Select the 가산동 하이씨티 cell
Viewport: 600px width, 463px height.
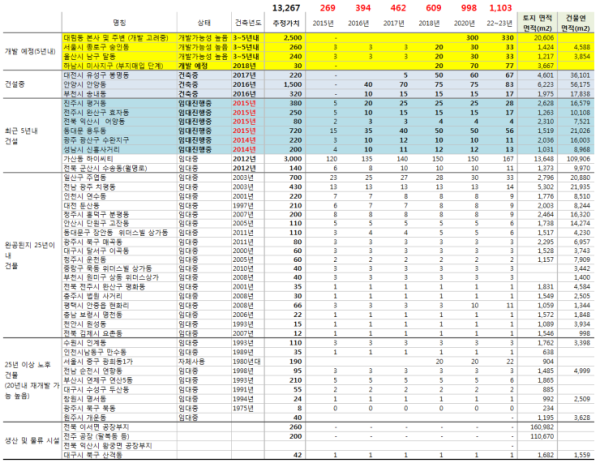point(88,159)
